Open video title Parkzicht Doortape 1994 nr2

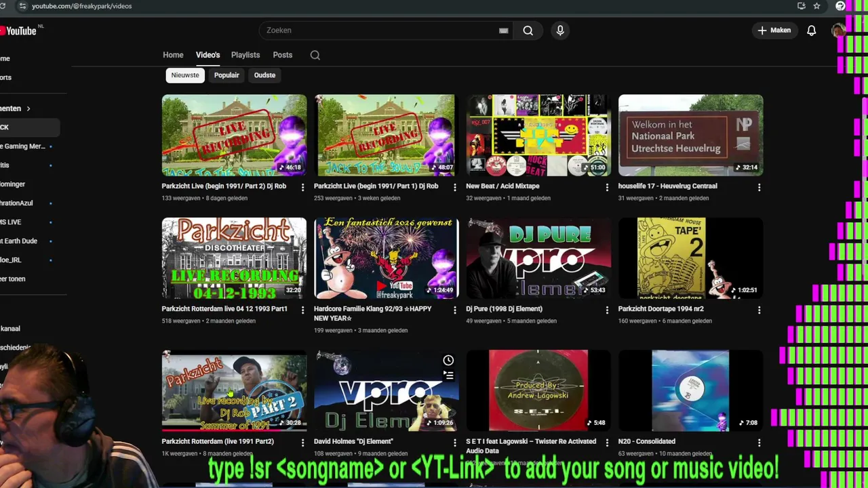pos(660,308)
